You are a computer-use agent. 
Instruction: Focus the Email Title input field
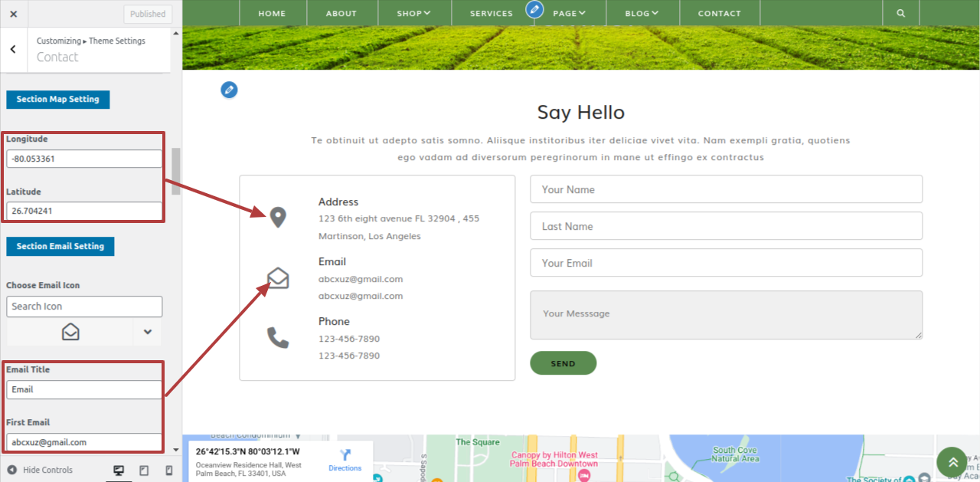(x=84, y=389)
